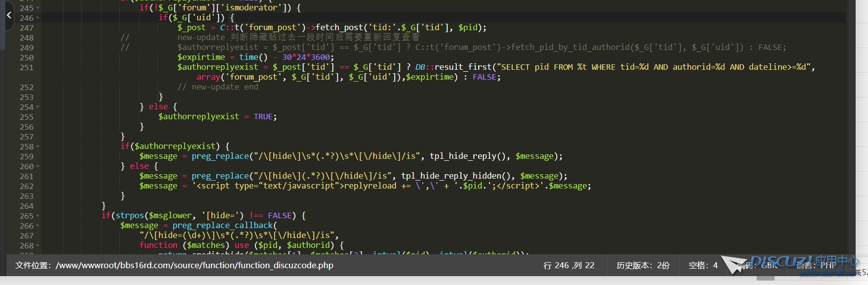This screenshot has width=868, height=285.
Task: Change the file encoding GBK
Action: point(757,265)
